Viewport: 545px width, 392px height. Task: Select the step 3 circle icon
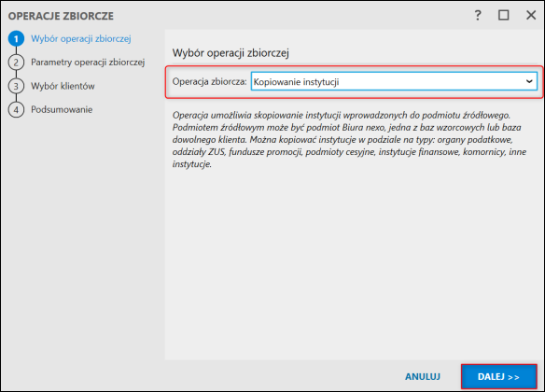point(16,86)
